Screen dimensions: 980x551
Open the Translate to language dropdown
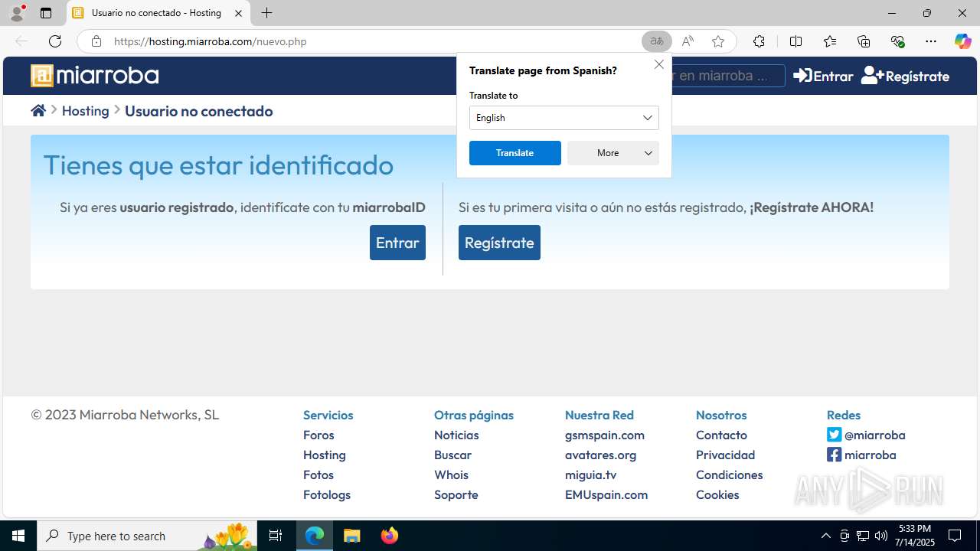[564, 118]
